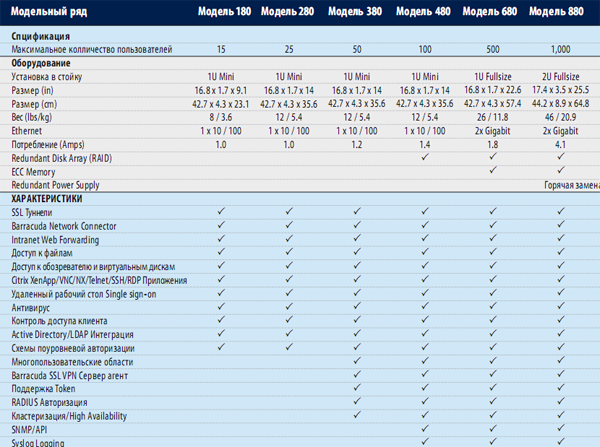The image size is (600, 447).
Task: Click Антивирус checkmark under Модель 280
Action: [289, 306]
